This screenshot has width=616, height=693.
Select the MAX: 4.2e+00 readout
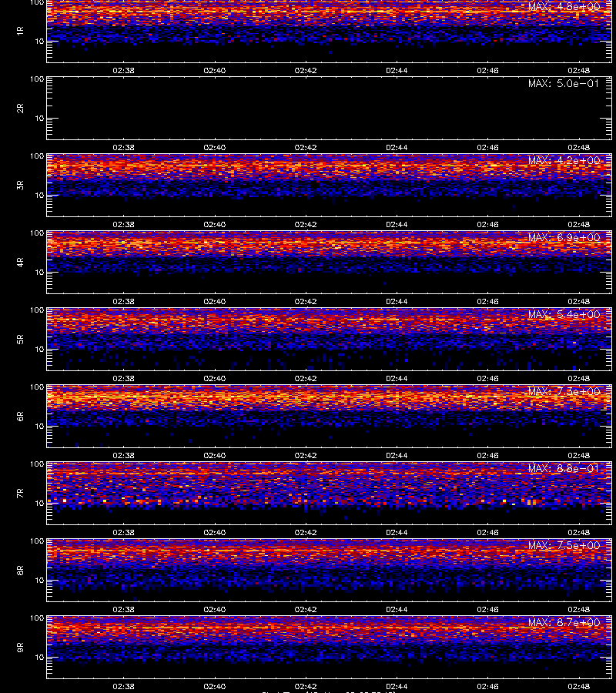tap(564, 160)
